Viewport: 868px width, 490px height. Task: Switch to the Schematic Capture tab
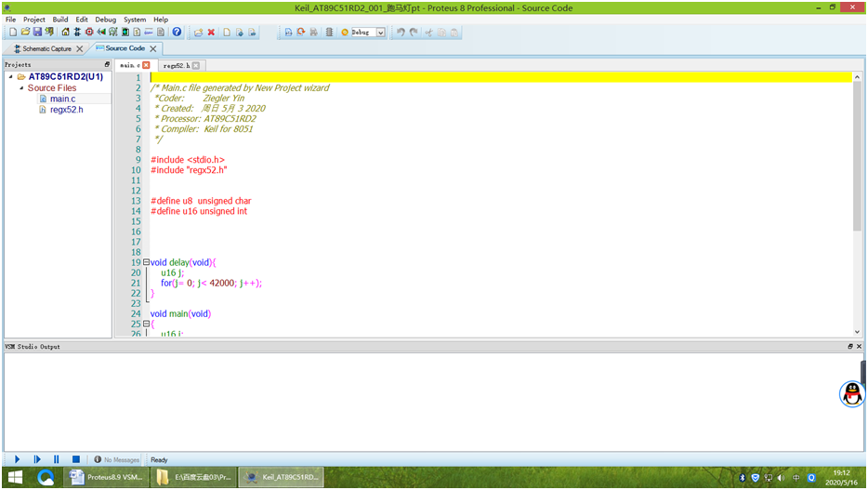(x=46, y=48)
